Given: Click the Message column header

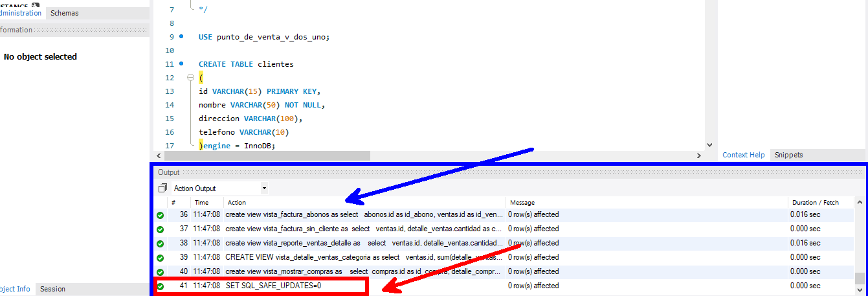Looking at the screenshot, I should pos(522,203).
